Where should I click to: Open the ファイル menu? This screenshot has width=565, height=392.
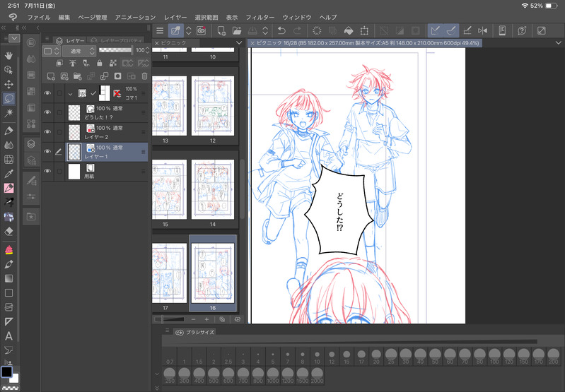point(39,17)
